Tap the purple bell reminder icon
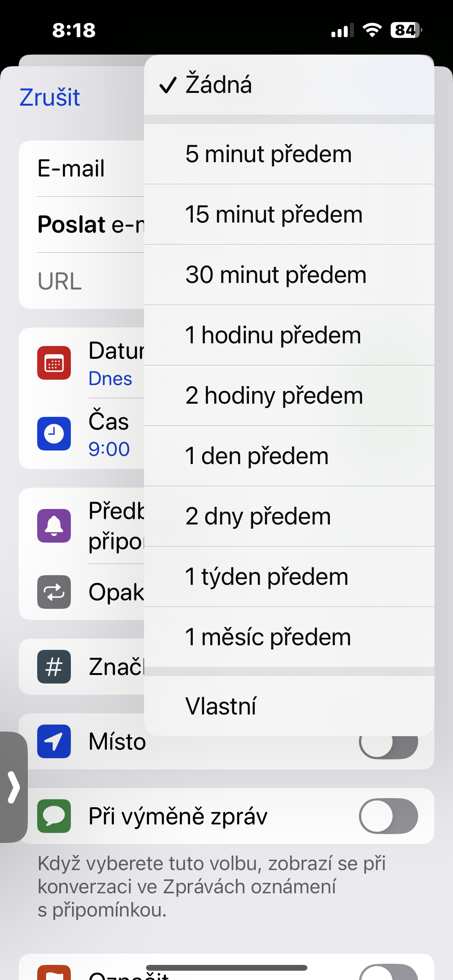The image size is (453, 980). pos(54,526)
